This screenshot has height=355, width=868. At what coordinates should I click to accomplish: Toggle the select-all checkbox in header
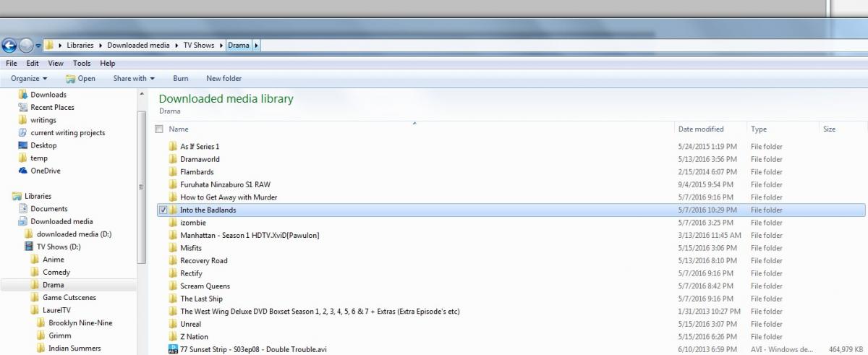pyautogui.click(x=159, y=129)
